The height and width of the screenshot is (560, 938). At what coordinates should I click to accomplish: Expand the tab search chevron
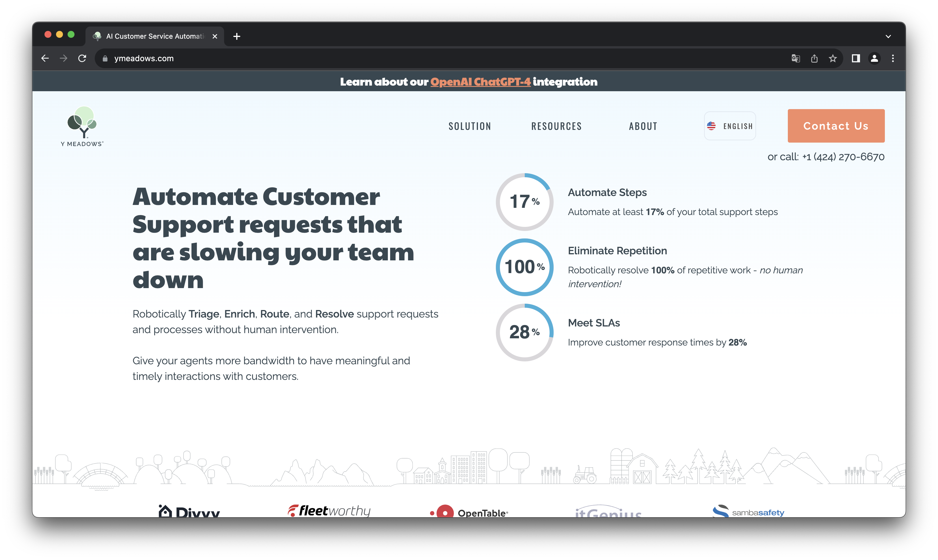click(888, 37)
